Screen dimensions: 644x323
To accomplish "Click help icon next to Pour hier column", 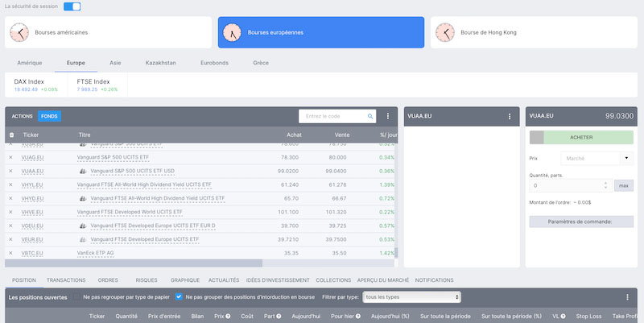I will coord(358,316).
